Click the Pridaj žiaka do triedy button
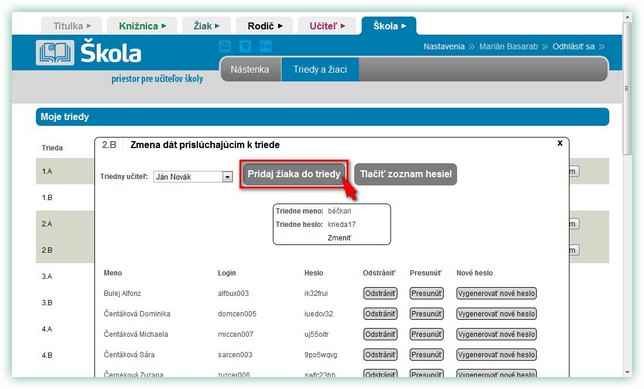Image resolution: width=644 pixels, height=389 pixels. 294,174
